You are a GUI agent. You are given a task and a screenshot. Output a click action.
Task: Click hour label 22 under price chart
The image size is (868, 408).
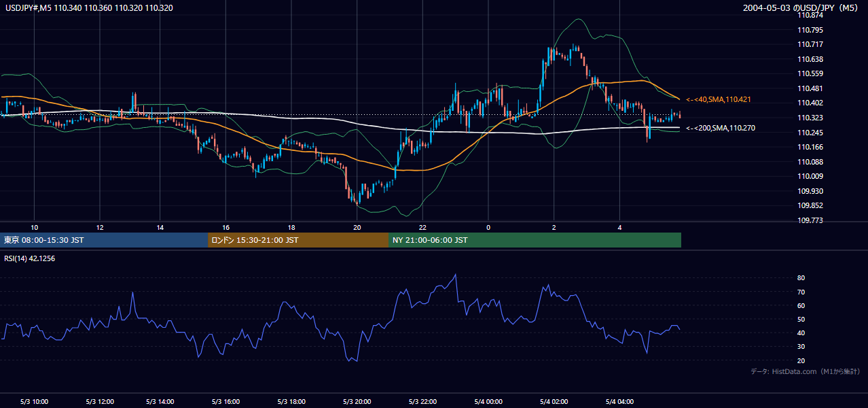tap(422, 227)
